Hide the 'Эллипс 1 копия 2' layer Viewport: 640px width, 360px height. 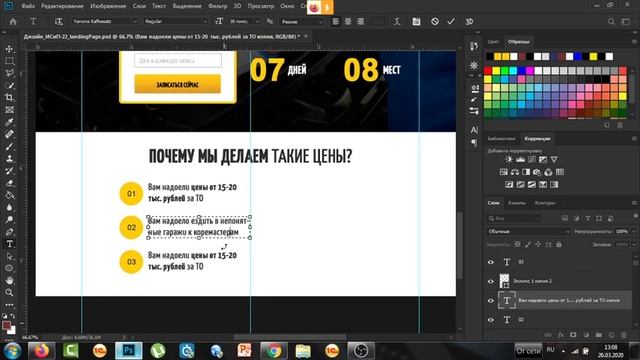tap(491, 281)
